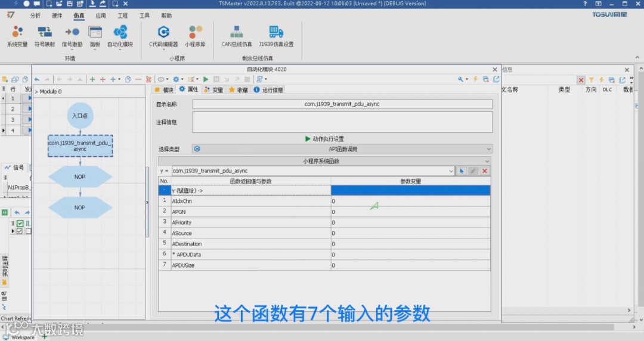Screen dimensions: 644x341
Task: Click the blue cursor pick-function icon
Action: click(461, 171)
